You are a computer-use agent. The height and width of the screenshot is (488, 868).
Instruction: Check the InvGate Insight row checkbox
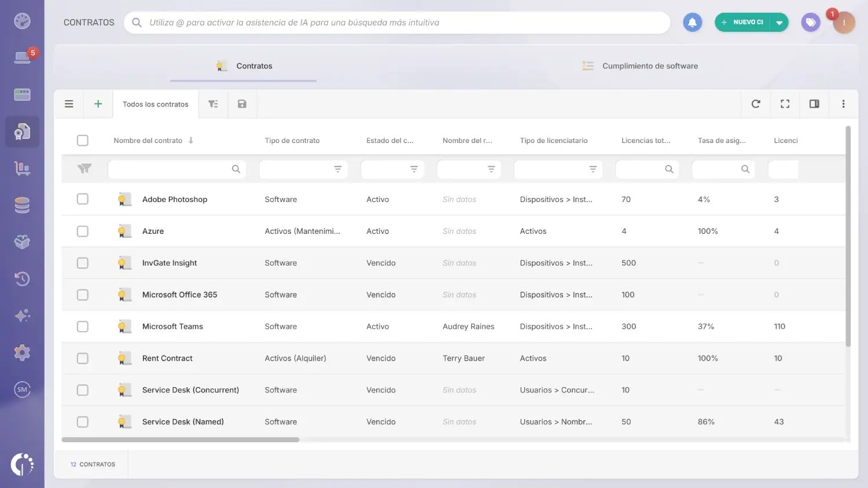pyautogui.click(x=83, y=263)
